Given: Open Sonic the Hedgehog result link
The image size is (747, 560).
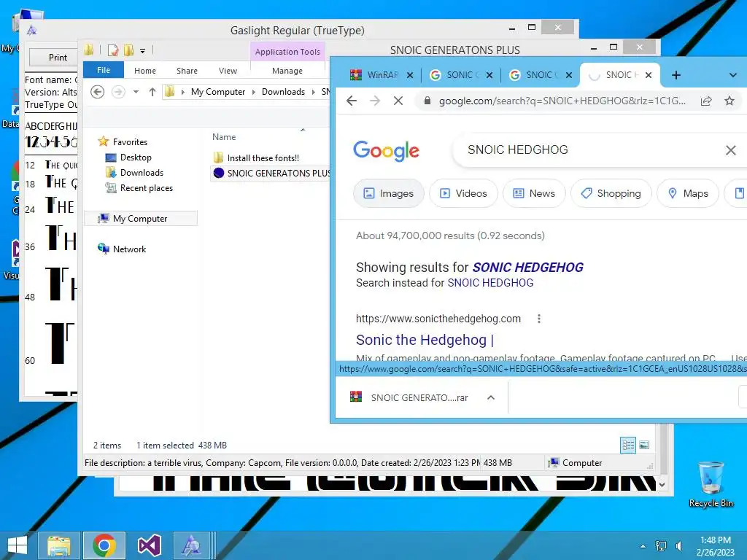Looking at the screenshot, I should [x=425, y=340].
